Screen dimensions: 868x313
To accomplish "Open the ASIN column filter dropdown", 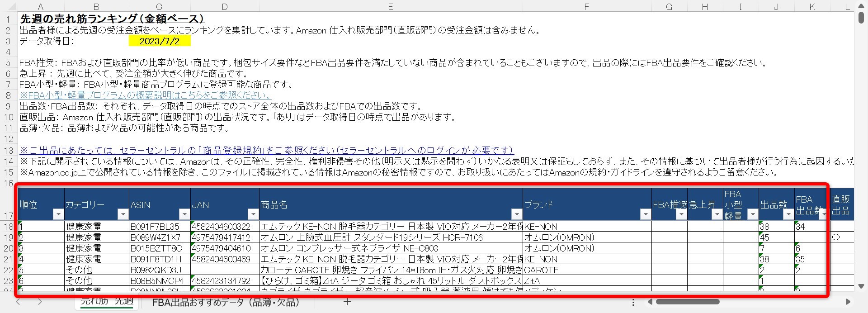I will (x=184, y=214).
